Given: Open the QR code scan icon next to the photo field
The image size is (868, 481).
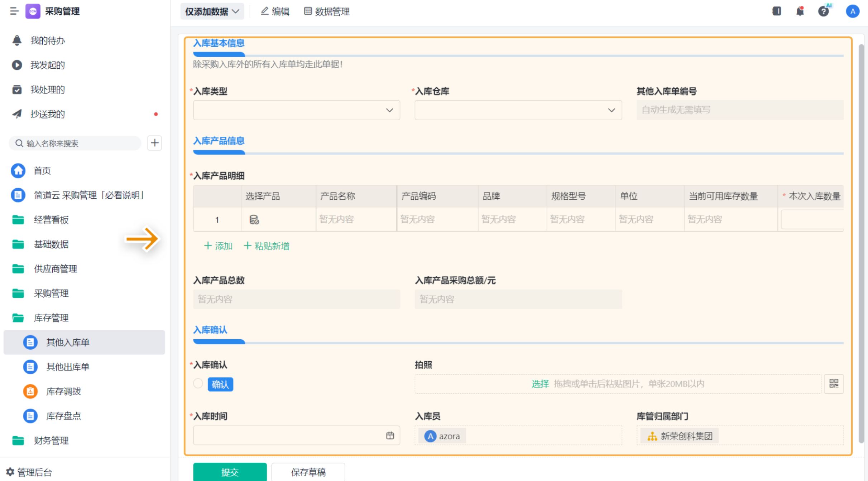Looking at the screenshot, I should 833,384.
